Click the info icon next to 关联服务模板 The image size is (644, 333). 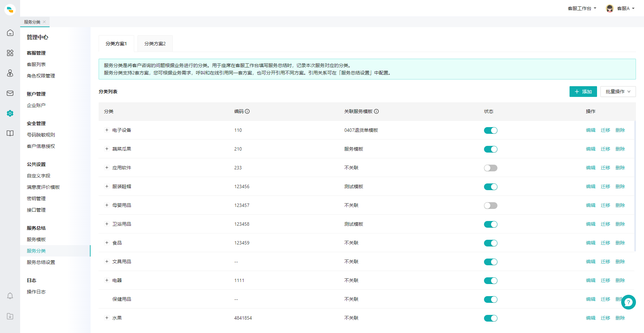(x=376, y=111)
